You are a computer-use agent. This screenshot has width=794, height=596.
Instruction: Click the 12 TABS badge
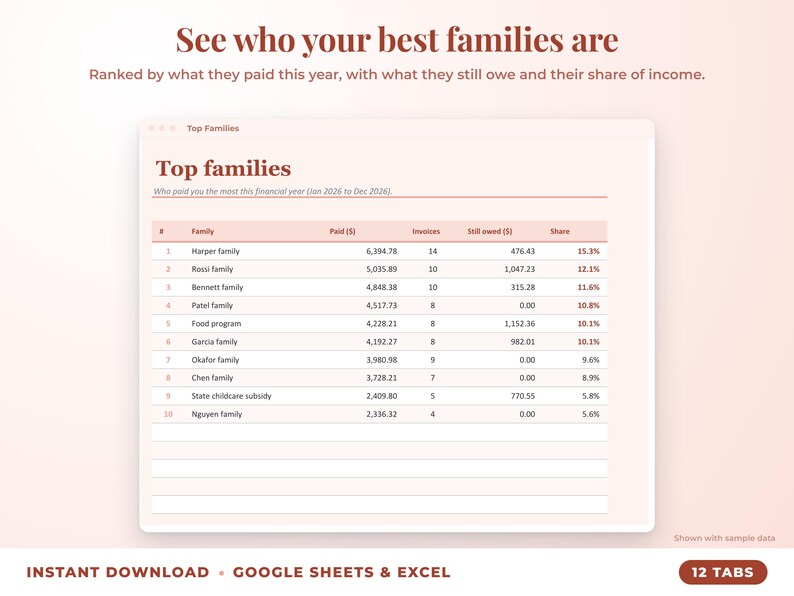tap(723, 572)
